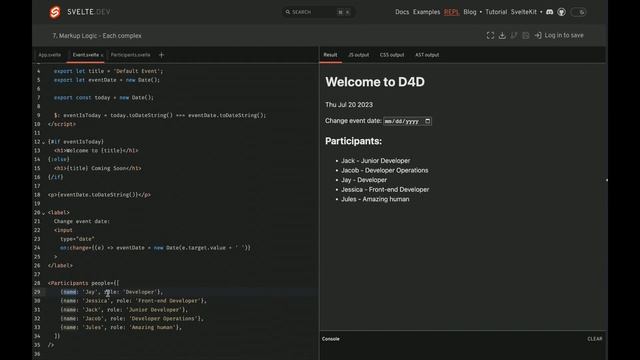Click code line with name 'Jessica'

click(133, 301)
